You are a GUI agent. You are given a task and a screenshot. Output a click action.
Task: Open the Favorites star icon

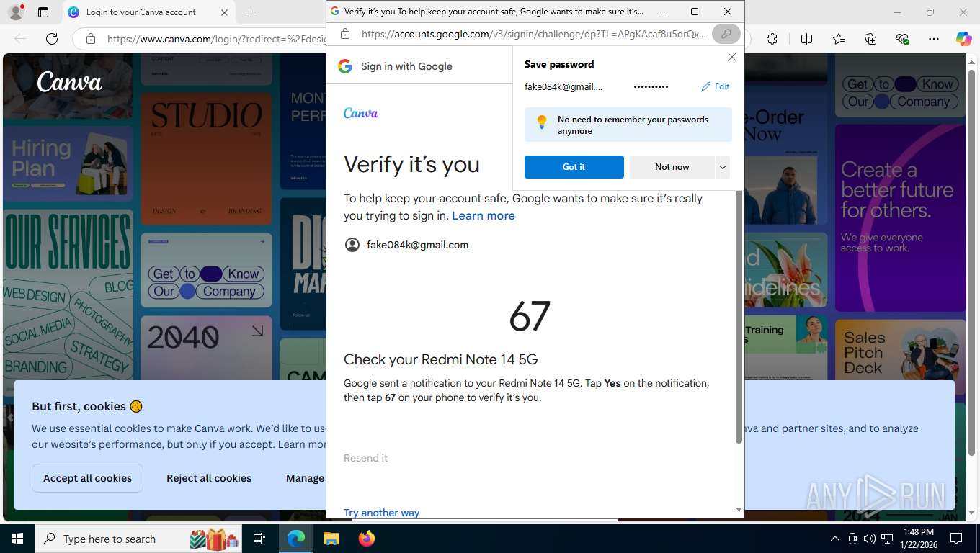pos(839,39)
